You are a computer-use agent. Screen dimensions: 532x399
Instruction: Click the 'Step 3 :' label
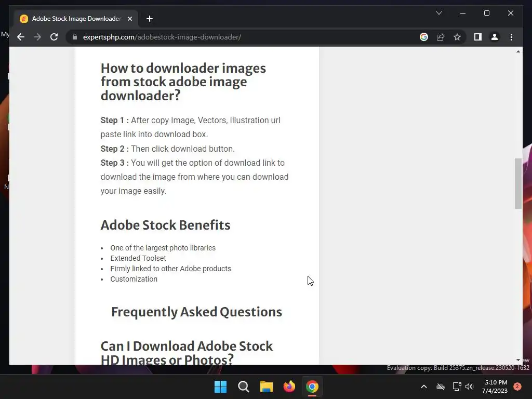114,163
